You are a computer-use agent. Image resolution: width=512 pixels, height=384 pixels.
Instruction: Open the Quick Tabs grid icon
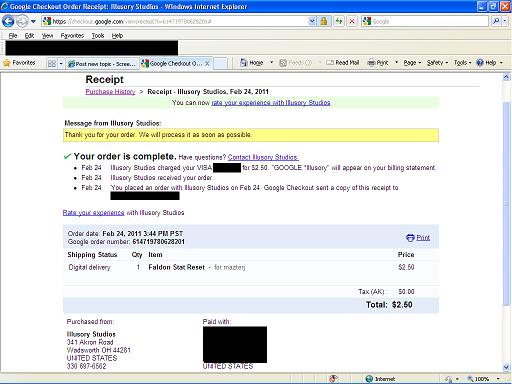point(52,63)
